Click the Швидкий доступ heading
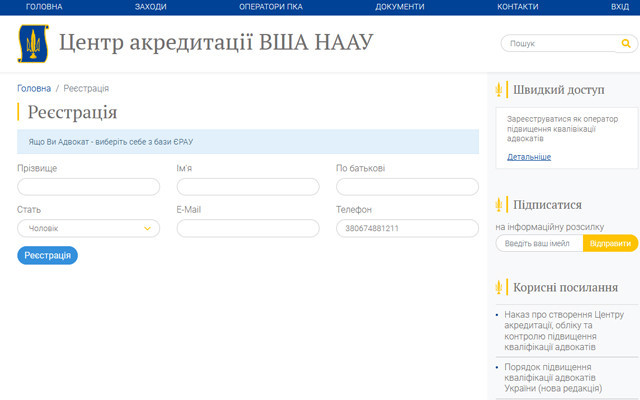 (559, 90)
